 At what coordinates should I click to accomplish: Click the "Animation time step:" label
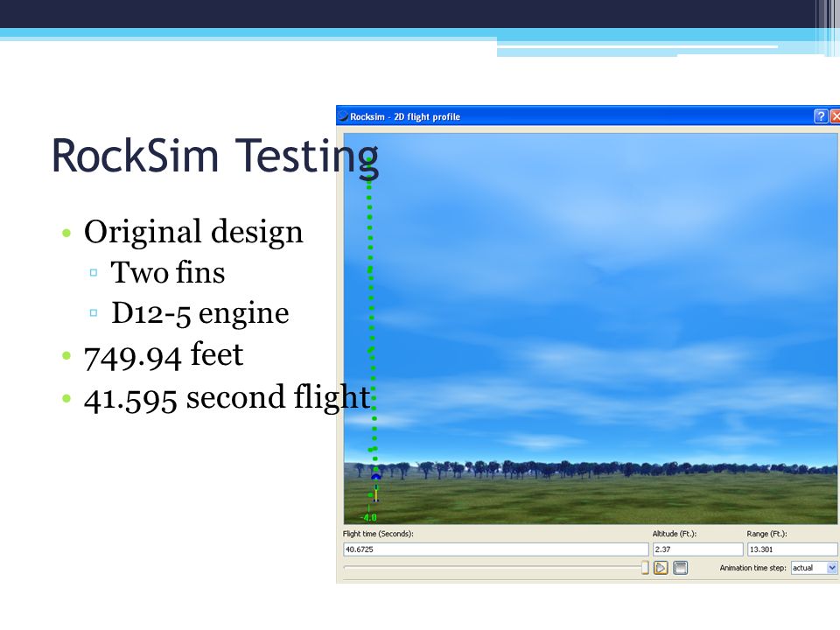point(752,568)
